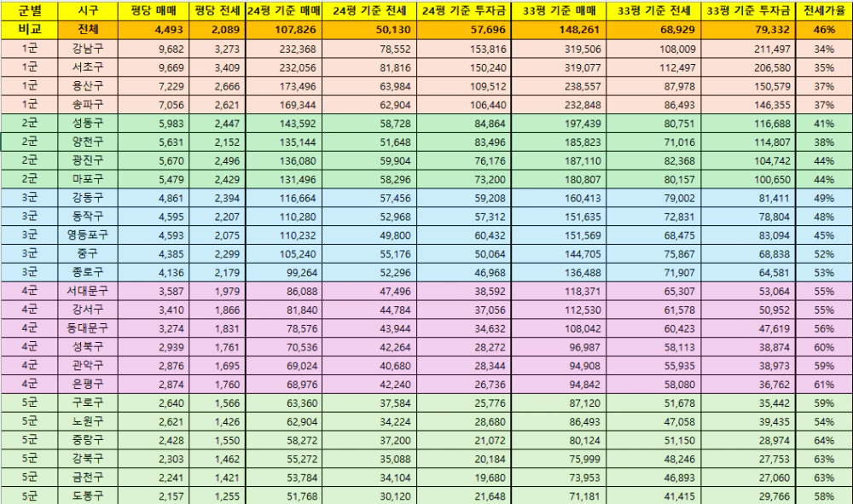Click the 전세가율 column header
The height and width of the screenshot is (504, 853).
[x=824, y=11]
